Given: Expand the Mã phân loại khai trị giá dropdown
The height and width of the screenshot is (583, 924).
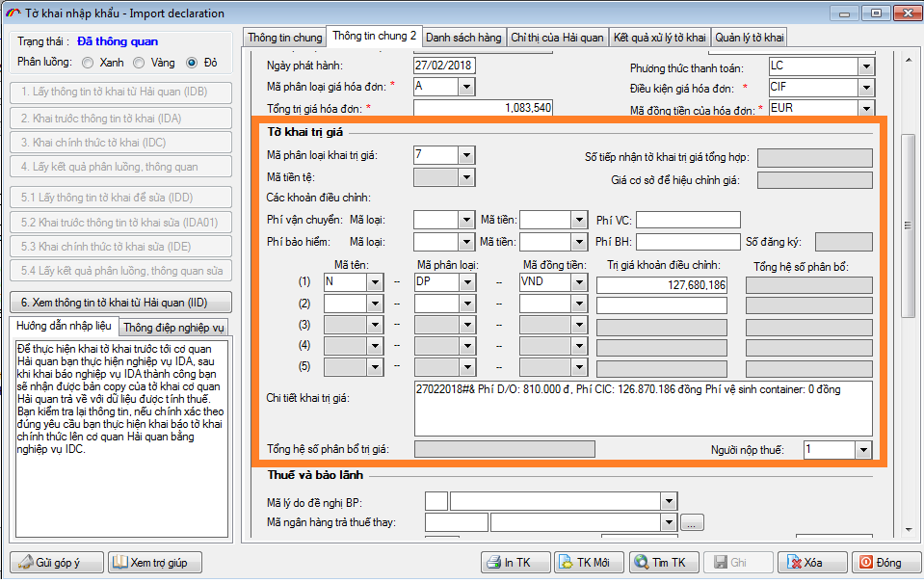Looking at the screenshot, I should [x=466, y=155].
